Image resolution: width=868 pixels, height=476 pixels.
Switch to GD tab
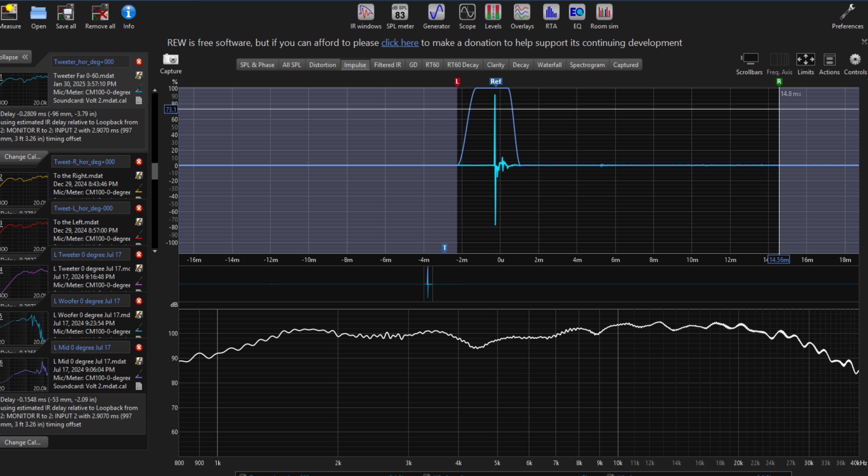click(413, 64)
